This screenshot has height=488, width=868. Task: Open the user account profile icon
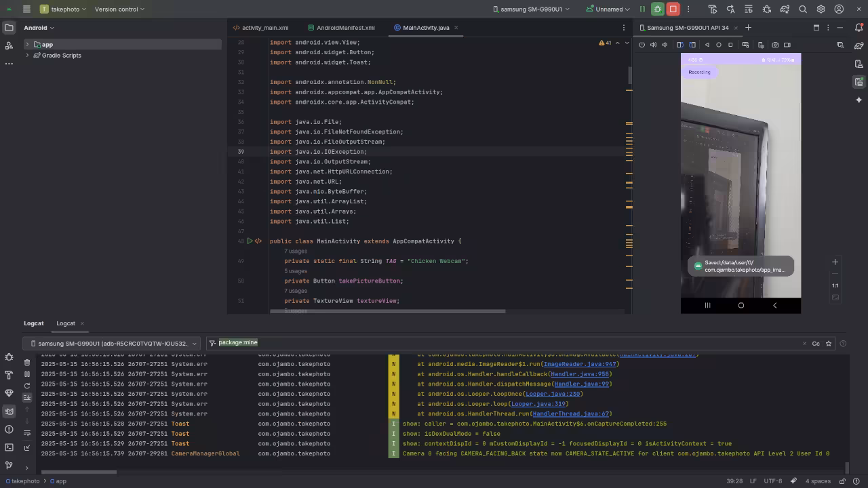[839, 9]
